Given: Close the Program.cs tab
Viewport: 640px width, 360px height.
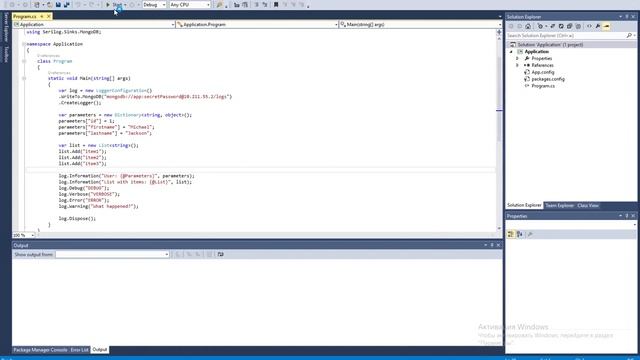Looking at the screenshot, I should [x=49, y=16].
